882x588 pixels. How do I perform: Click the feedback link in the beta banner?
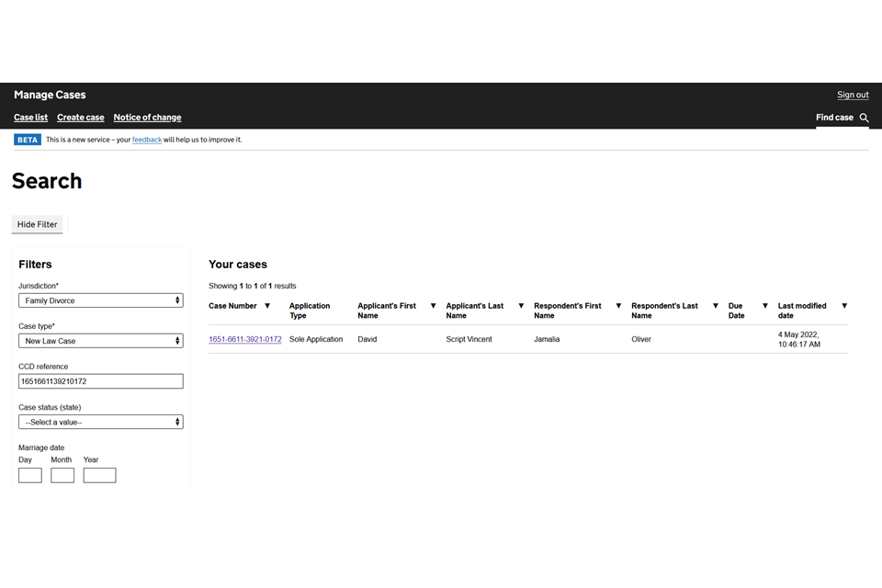pyautogui.click(x=147, y=140)
